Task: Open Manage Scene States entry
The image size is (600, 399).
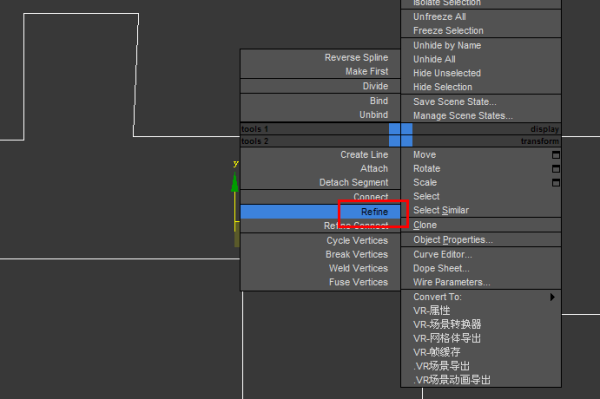Action: tap(463, 116)
